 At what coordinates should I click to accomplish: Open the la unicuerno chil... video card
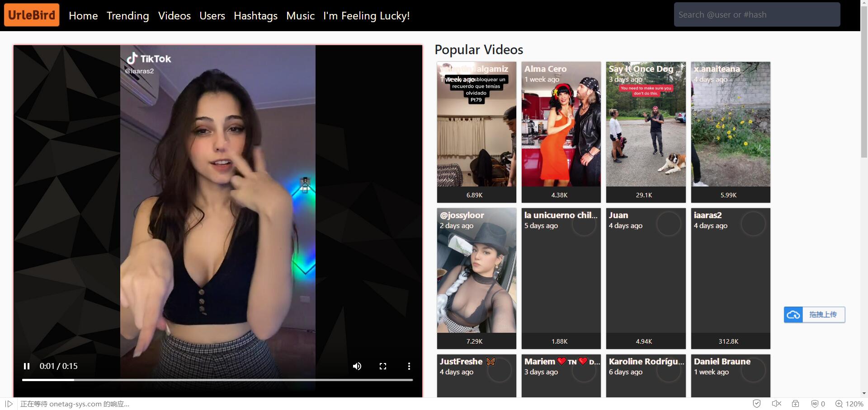click(x=561, y=278)
